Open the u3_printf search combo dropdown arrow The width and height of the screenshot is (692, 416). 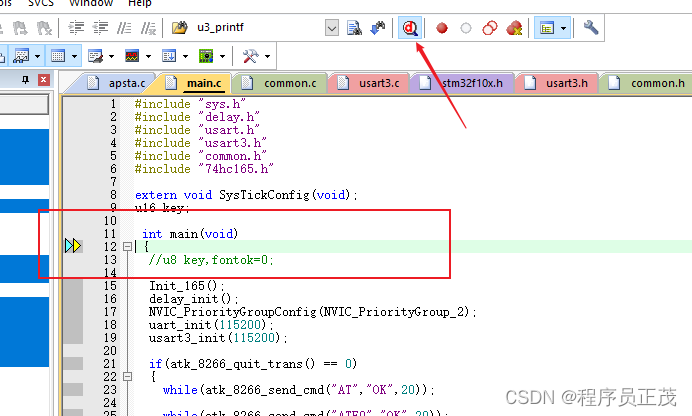[332, 28]
